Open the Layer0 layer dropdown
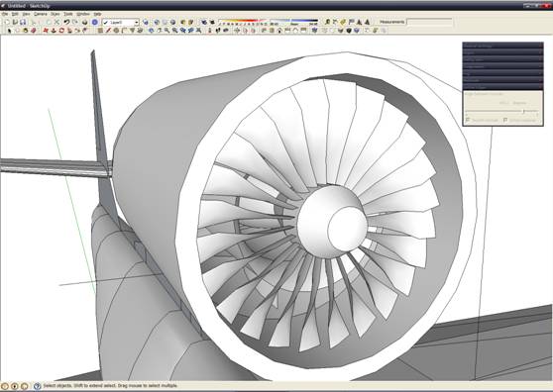Image resolution: width=553 pixels, height=392 pixels. pos(121,22)
